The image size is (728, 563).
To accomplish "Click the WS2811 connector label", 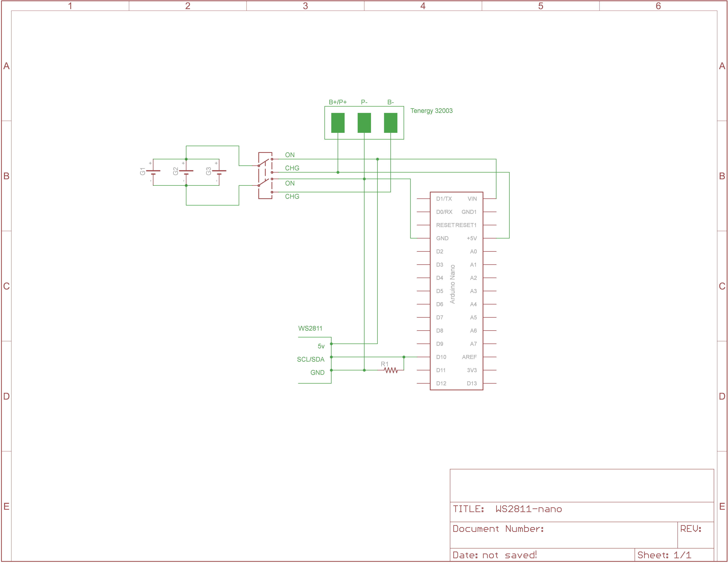I will (310, 328).
